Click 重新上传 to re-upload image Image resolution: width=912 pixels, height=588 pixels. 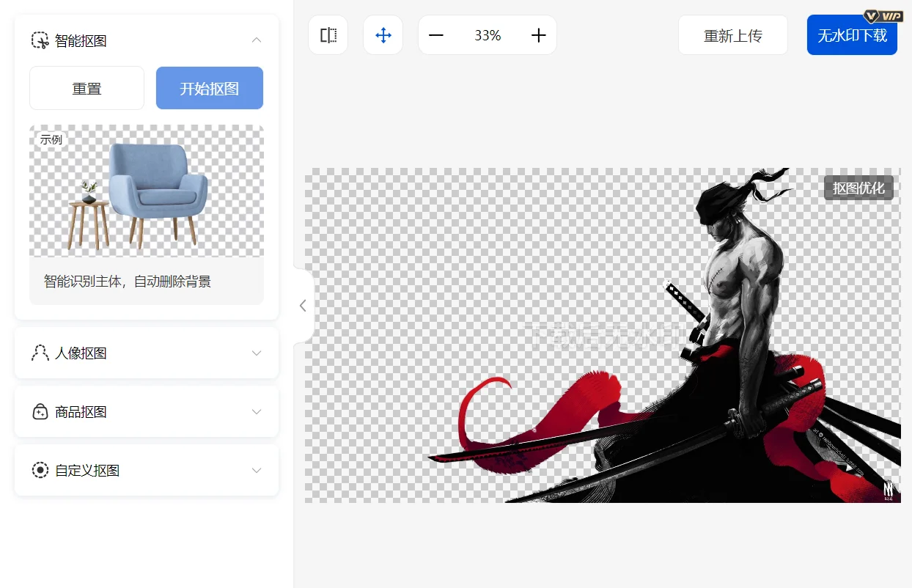click(733, 35)
